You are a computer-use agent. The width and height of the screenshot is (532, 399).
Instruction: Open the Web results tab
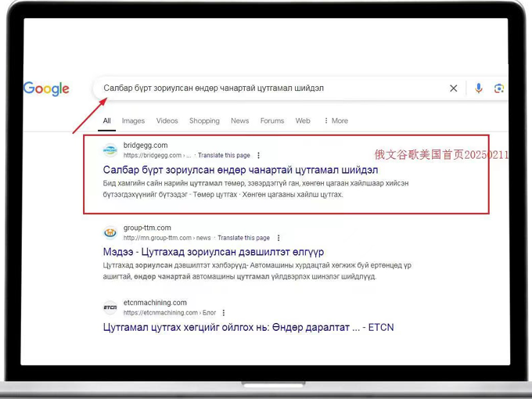click(303, 120)
